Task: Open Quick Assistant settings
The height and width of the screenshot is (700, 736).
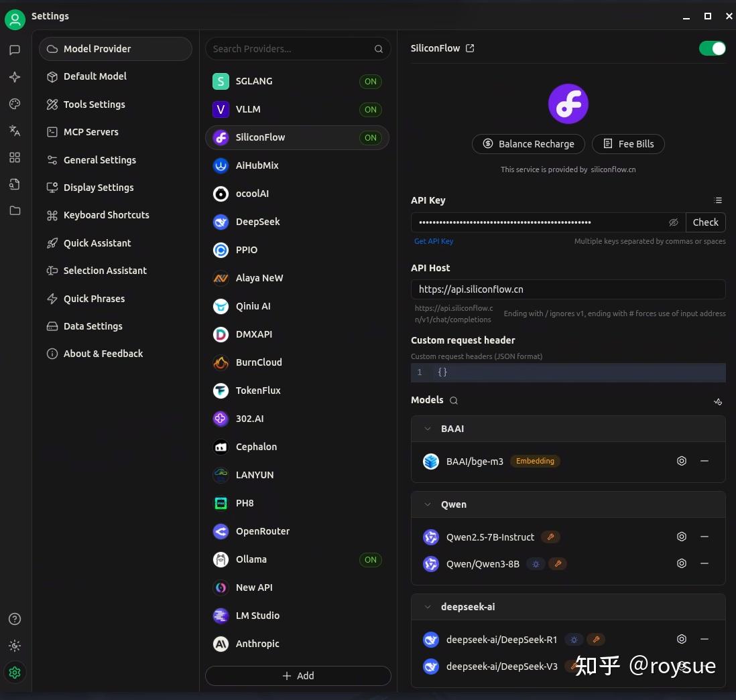Action: (x=115, y=243)
